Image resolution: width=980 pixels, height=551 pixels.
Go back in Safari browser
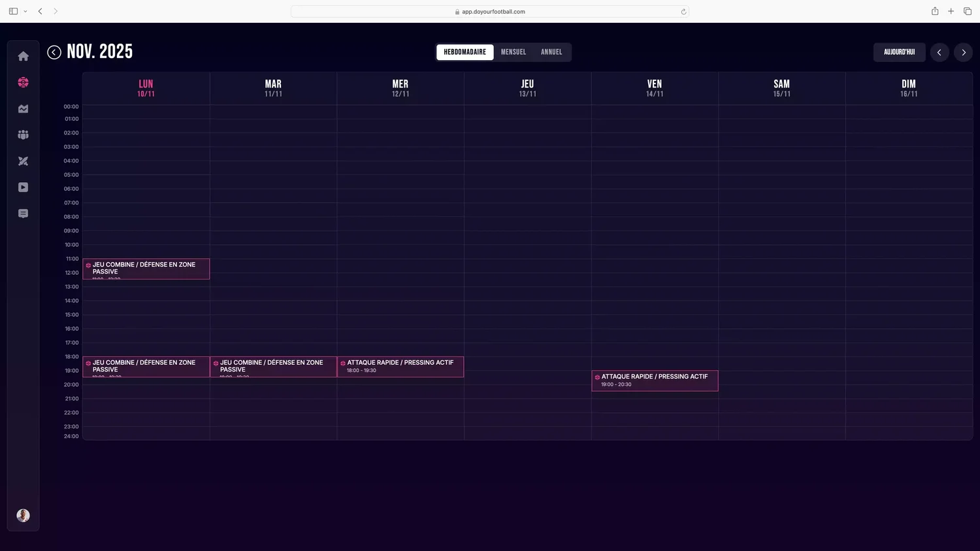pos(41,11)
